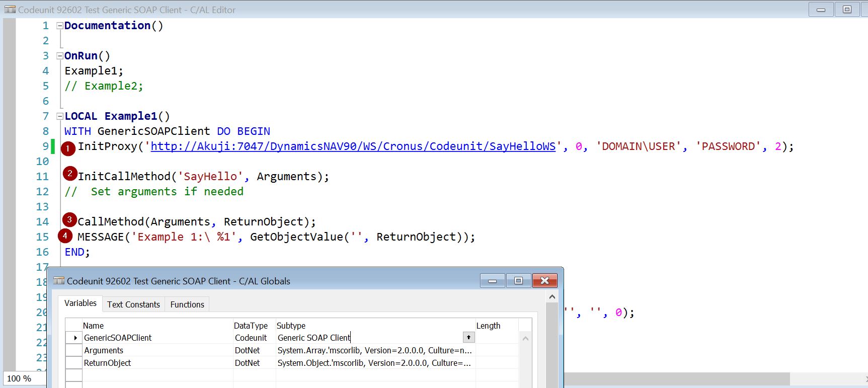Close the C/AL Globals window

pyautogui.click(x=544, y=281)
